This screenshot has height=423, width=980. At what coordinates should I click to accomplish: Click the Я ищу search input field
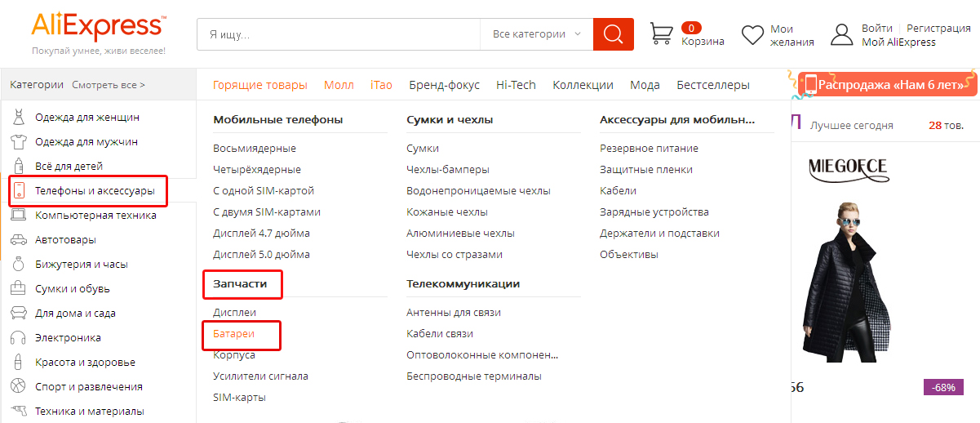coord(338,34)
